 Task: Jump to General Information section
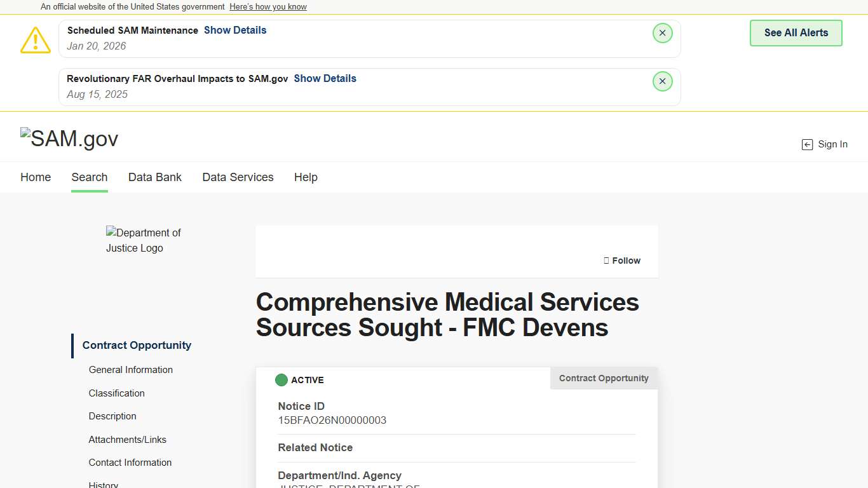[x=131, y=370]
